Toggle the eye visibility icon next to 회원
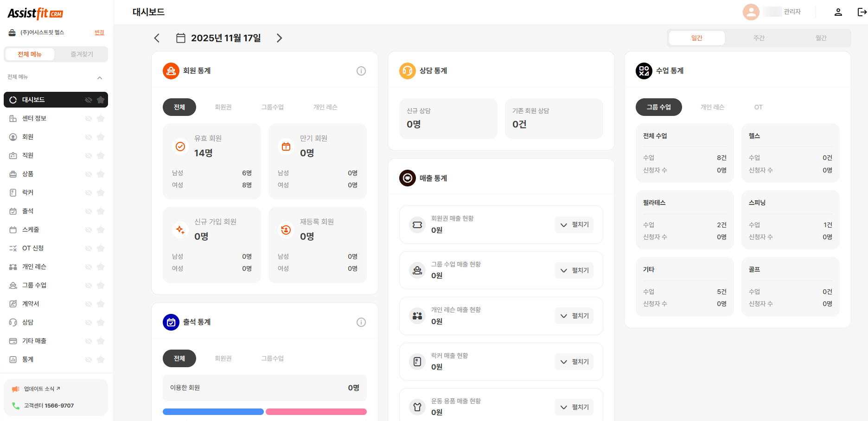The width and height of the screenshot is (868, 421). coord(88,137)
